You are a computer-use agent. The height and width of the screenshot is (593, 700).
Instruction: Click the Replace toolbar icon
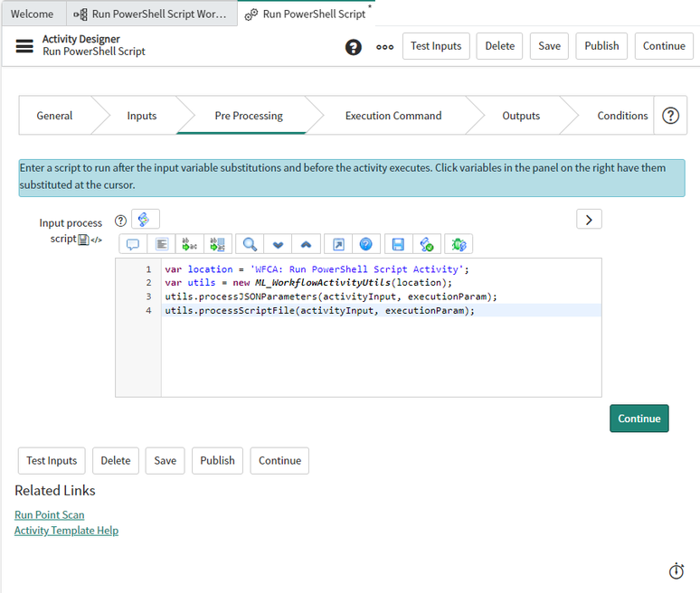[189, 244]
